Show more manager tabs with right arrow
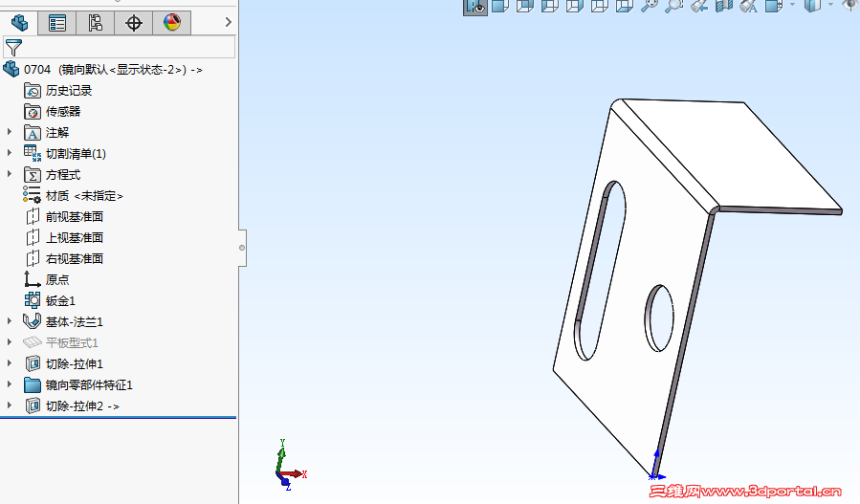This screenshot has height=504, width=860. [x=229, y=23]
